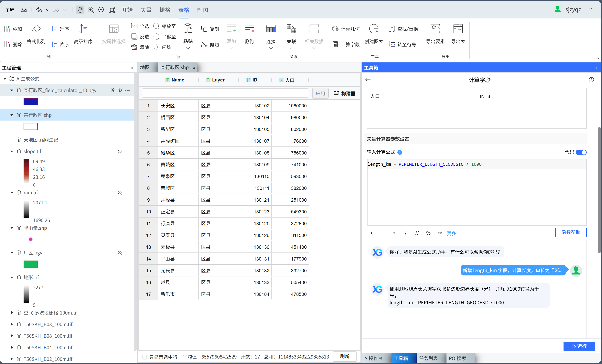Click the zoom in magnifier icon
Image resolution: width=602 pixels, height=364 pixels.
coord(91,10)
